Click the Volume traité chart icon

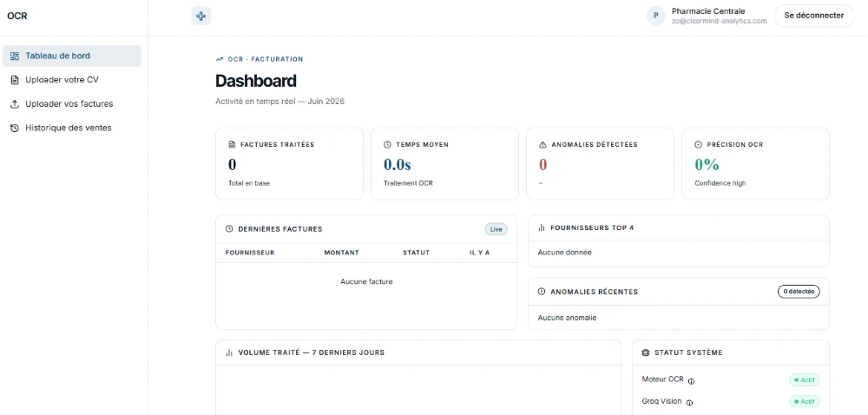click(x=229, y=352)
